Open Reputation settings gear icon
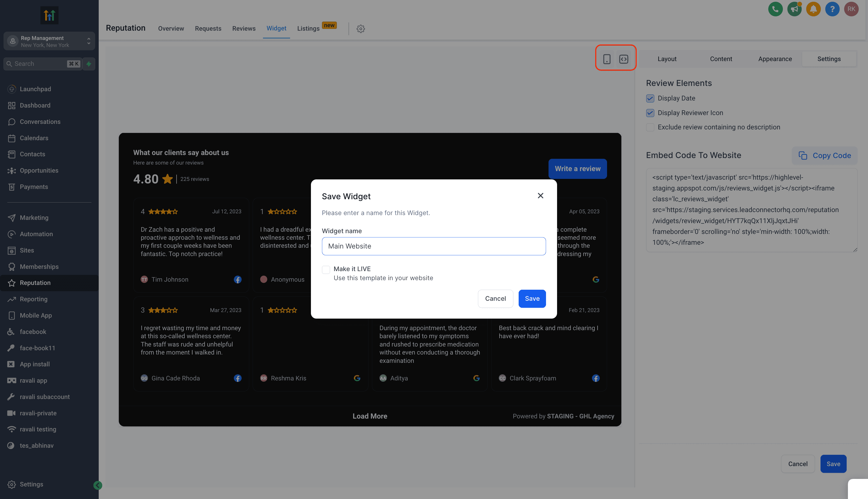This screenshot has width=868, height=499. [361, 29]
